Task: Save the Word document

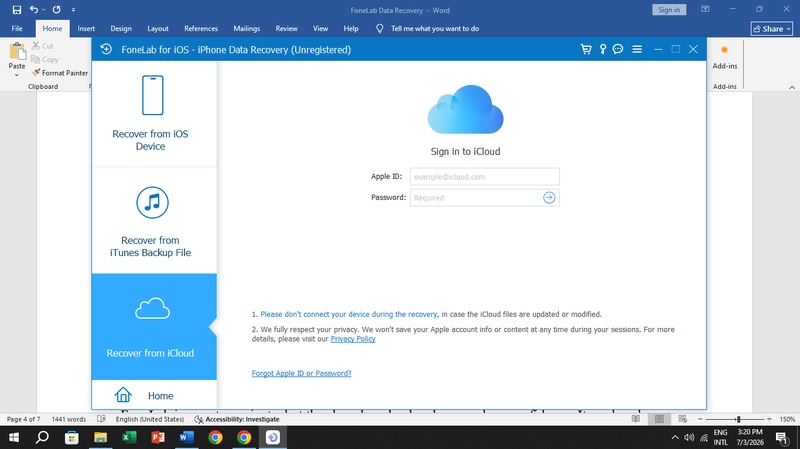Action: pos(17,10)
